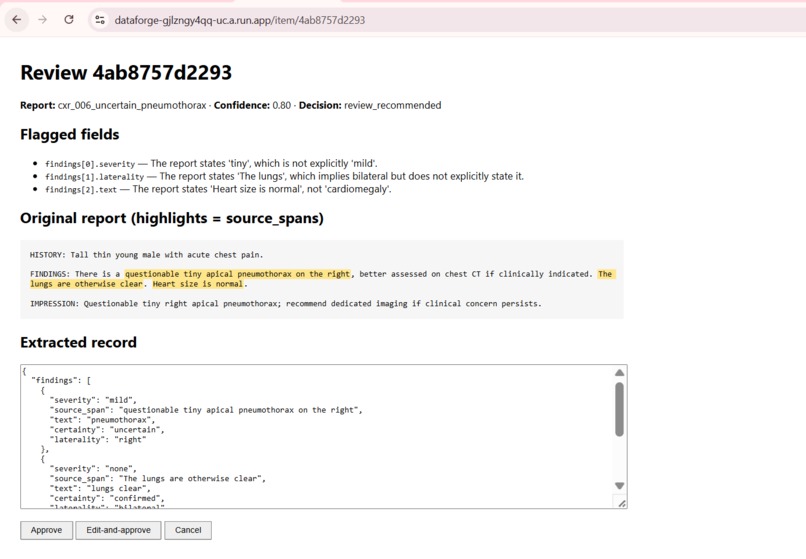This screenshot has width=806, height=559.
Task: Click the 'Flagged fields' heading
Action: (x=70, y=135)
